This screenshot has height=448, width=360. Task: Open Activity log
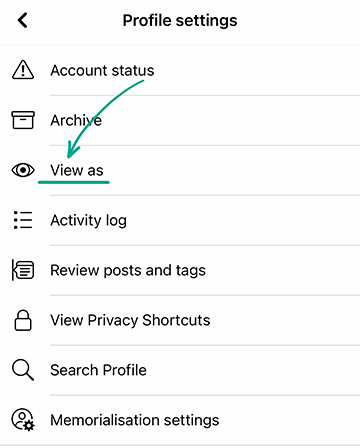[x=180, y=220]
